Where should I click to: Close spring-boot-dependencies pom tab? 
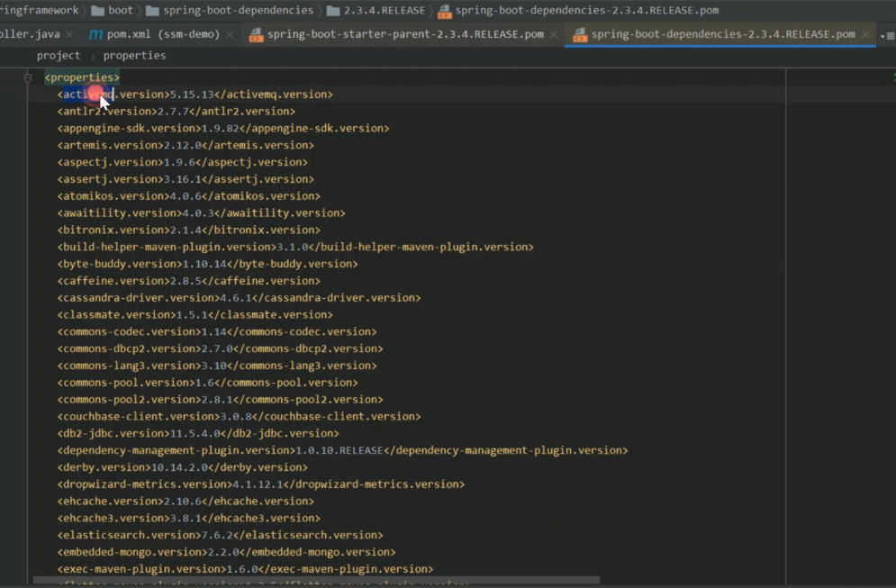coord(865,35)
